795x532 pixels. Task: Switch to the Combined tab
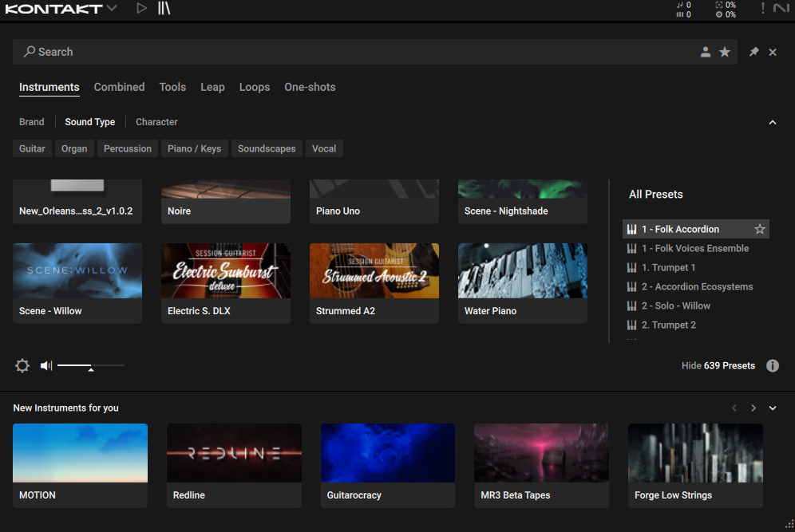(119, 87)
